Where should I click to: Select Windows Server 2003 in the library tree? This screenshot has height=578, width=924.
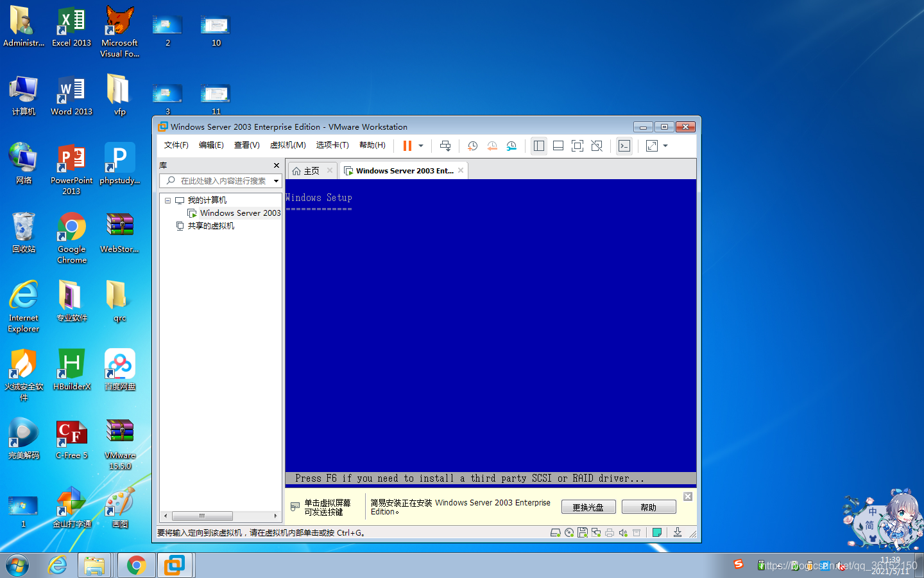click(x=240, y=213)
